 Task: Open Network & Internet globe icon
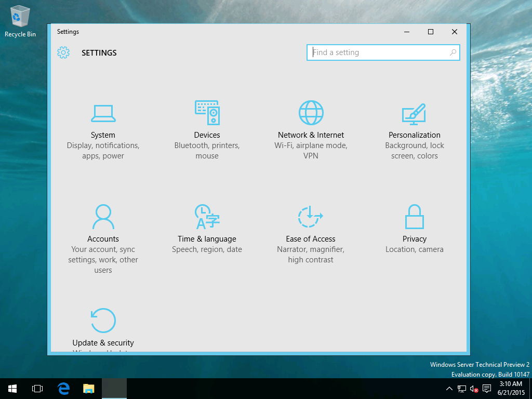pos(311,113)
